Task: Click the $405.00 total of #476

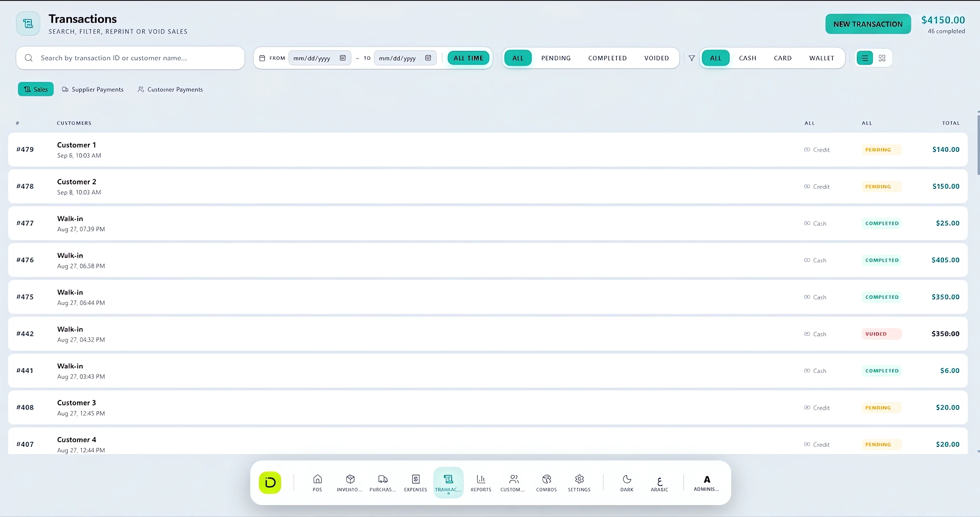Action: point(945,260)
